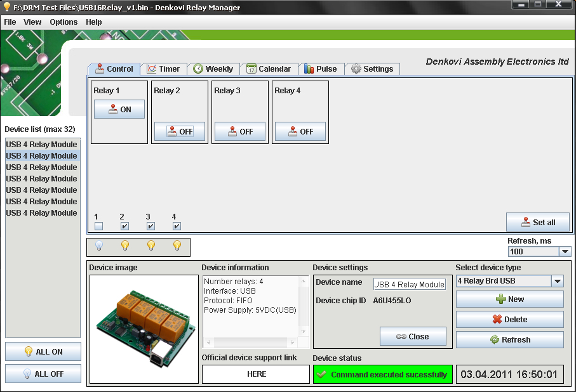Uncheck the relay 4 checkbox
The height and width of the screenshot is (392, 576).
pyautogui.click(x=177, y=226)
